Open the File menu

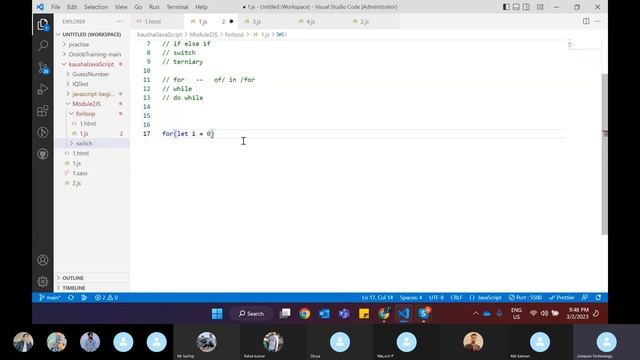click(56, 7)
